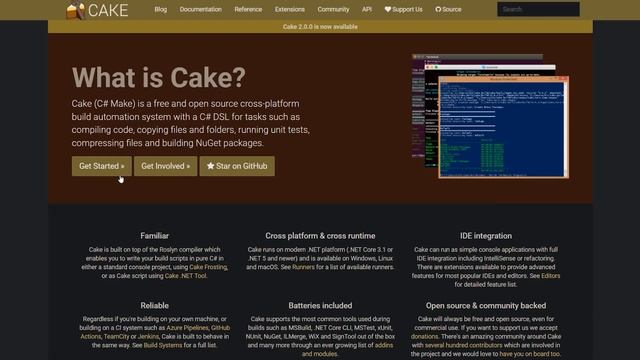Screen dimensions: 640x360
Task: Click the Cake logo icon
Action: click(x=76, y=10)
